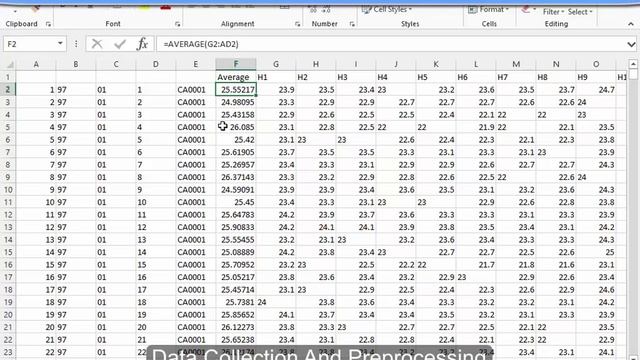Select the cell with average 26.085

pyautogui.click(x=236, y=127)
